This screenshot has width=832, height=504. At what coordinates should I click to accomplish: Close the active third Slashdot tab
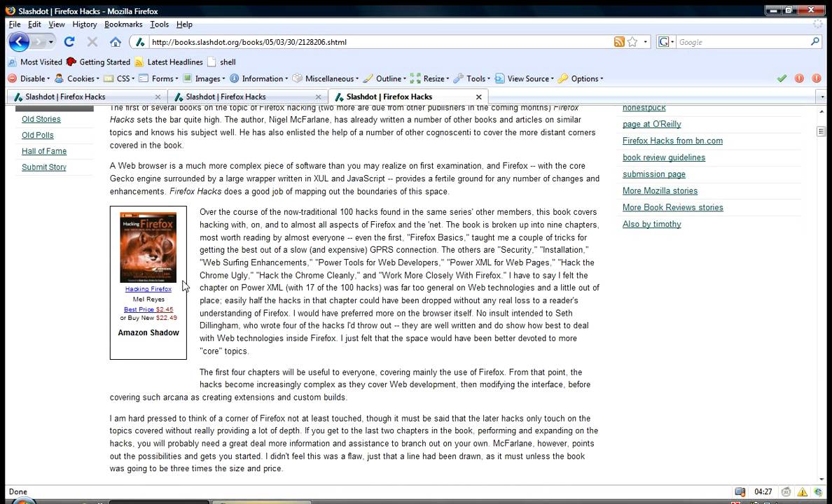478,97
